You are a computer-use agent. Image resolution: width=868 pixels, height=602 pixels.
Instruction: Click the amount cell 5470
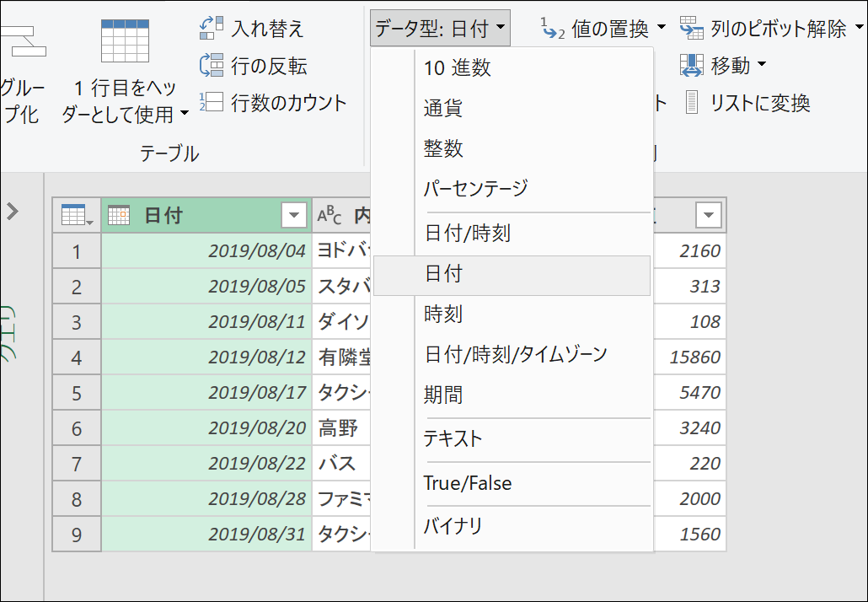click(x=689, y=393)
